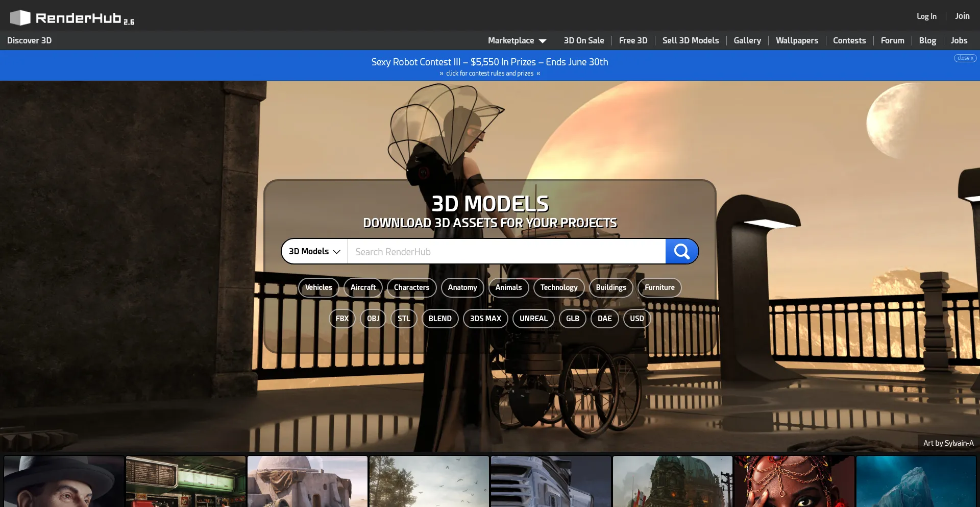Expand the Marketplace dropdown arrow

point(543,41)
